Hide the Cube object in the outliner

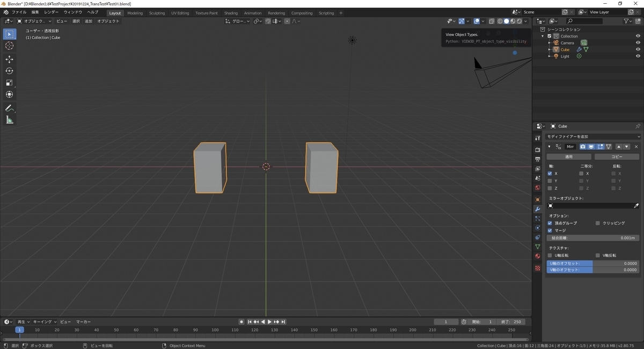[x=638, y=49]
